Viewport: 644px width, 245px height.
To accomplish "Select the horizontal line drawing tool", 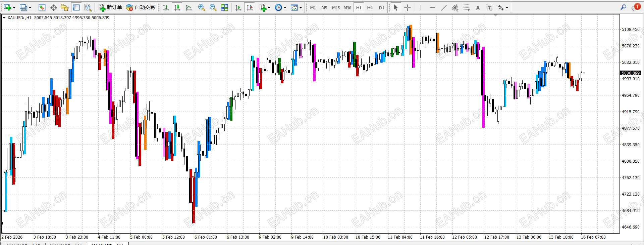I will pyautogui.click(x=432, y=7).
